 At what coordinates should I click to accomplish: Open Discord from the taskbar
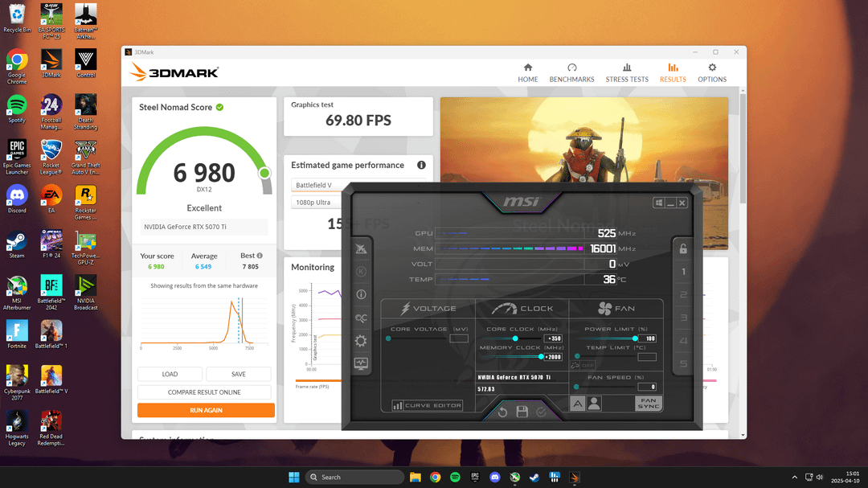click(495, 477)
